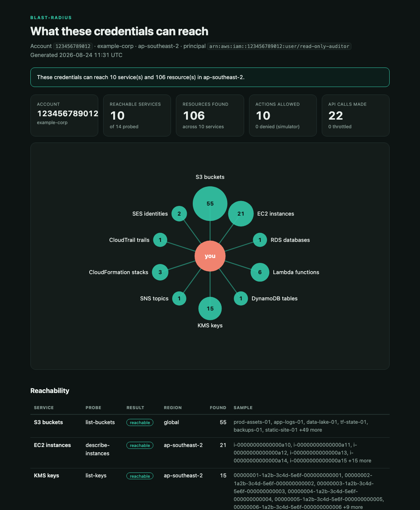Screen dimensions: 420x510
Task: Click the Actions Allowed summary card
Action: point(283,115)
